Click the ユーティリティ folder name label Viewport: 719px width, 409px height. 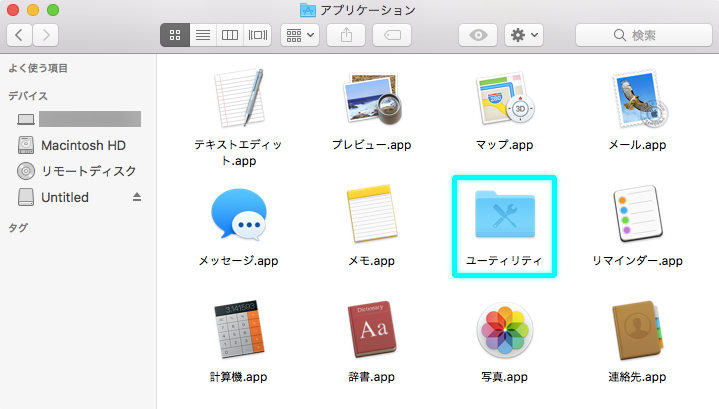coord(504,261)
